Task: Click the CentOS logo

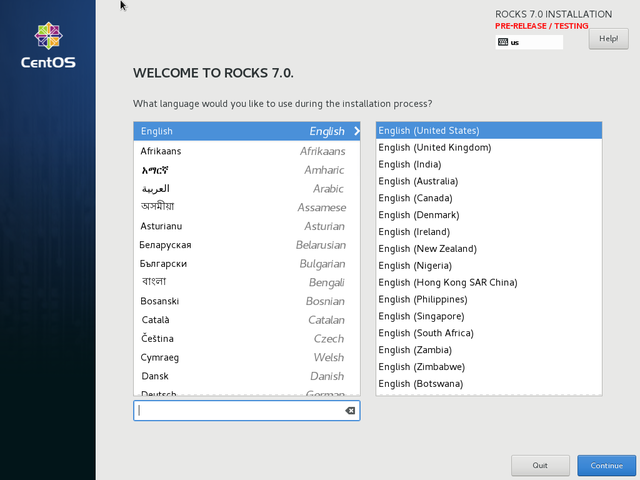Action: click(x=48, y=45)
